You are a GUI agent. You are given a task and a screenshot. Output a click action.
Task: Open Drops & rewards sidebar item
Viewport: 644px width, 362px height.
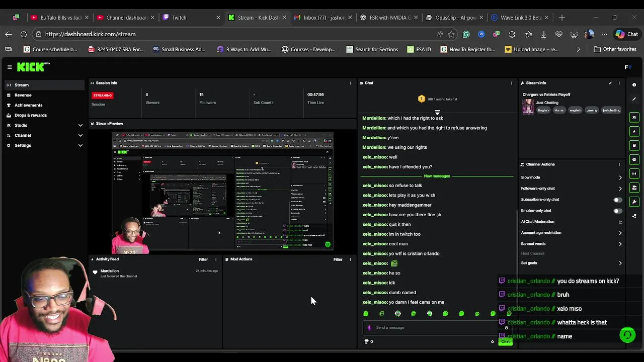tap(30, 115)
